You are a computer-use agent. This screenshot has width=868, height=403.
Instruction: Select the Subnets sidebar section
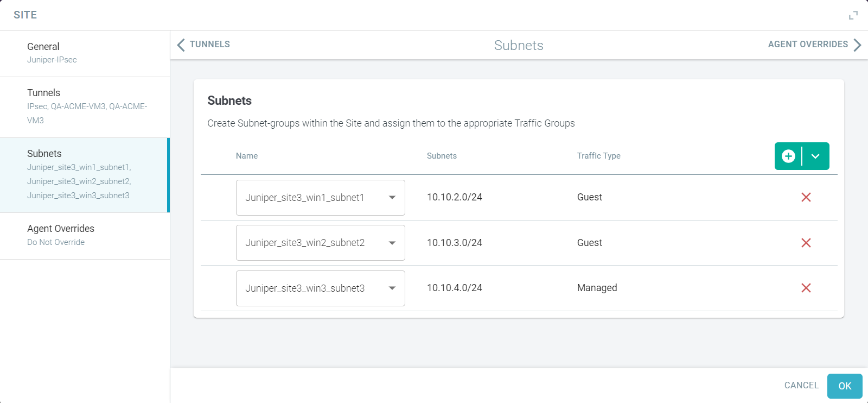click(85, 175)
